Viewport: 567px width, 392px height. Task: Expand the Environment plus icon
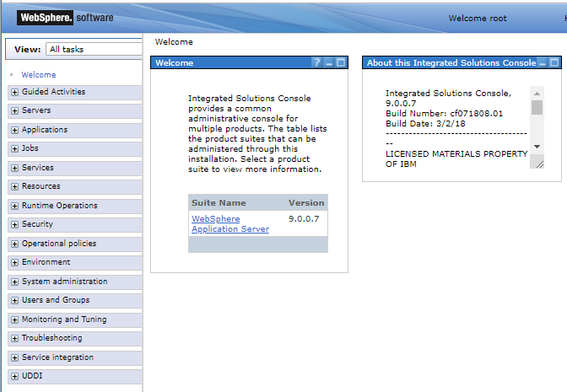pyautogui.click(x=14, y=263)
